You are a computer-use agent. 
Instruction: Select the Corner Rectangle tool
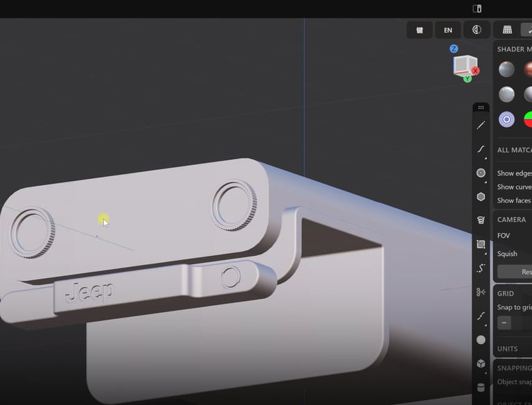[481, 244]
